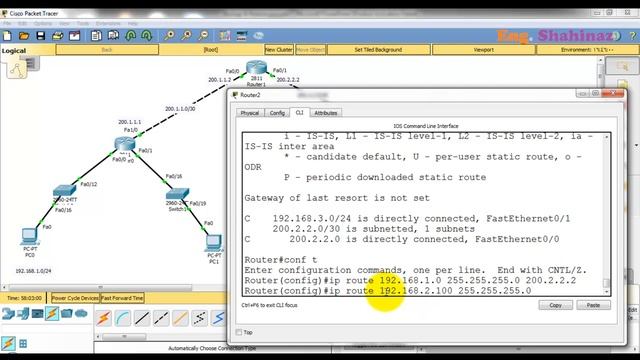Select the Miscellaneous folder category icon

tap(67, 313)
